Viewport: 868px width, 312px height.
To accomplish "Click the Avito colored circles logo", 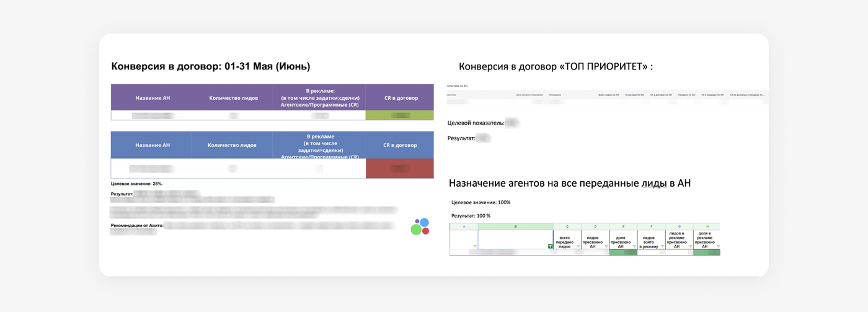I will (420, 226).
